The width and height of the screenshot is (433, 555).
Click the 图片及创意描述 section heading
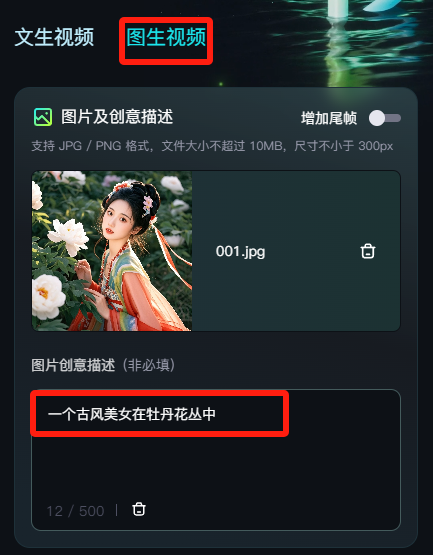[117, 117]
